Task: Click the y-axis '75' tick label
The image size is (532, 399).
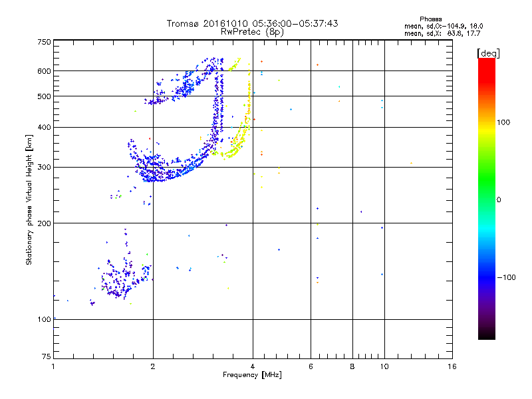Action: coord(47,356)
